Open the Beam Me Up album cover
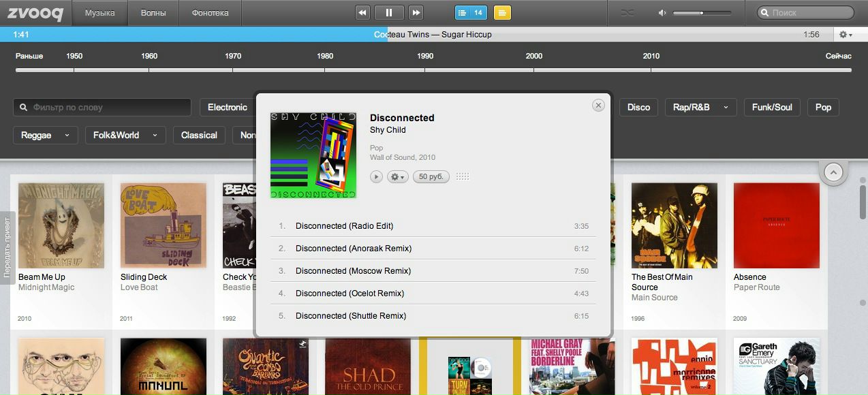This screenshot has width=868, height=395. click(61, 225)
